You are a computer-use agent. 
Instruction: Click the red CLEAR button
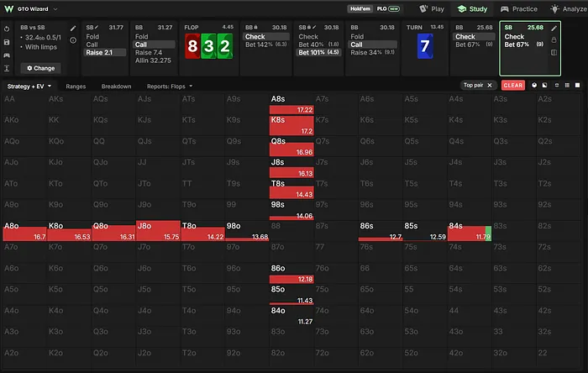click(512, 86)
